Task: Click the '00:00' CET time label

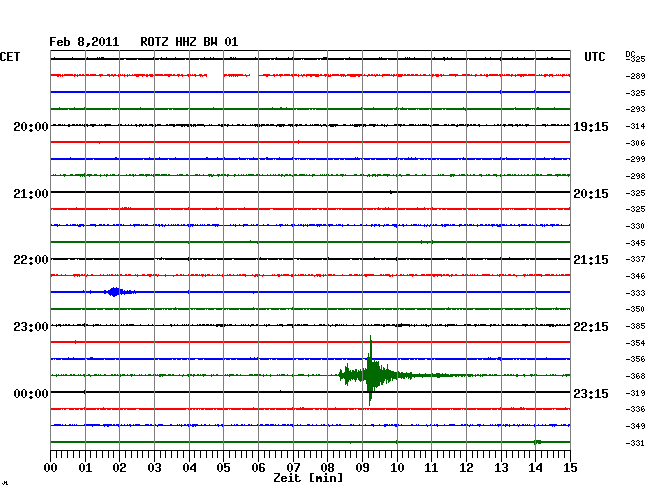Action: pos(31,393)
